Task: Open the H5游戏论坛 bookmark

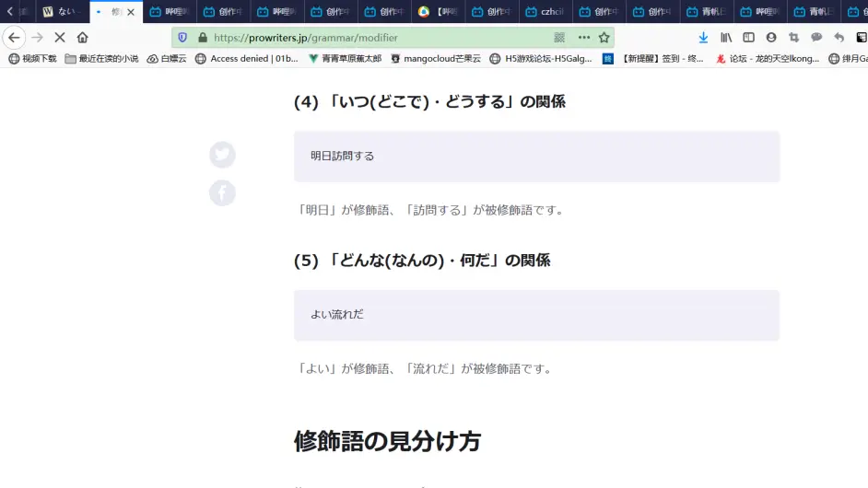Action: [x=542, y=59]
